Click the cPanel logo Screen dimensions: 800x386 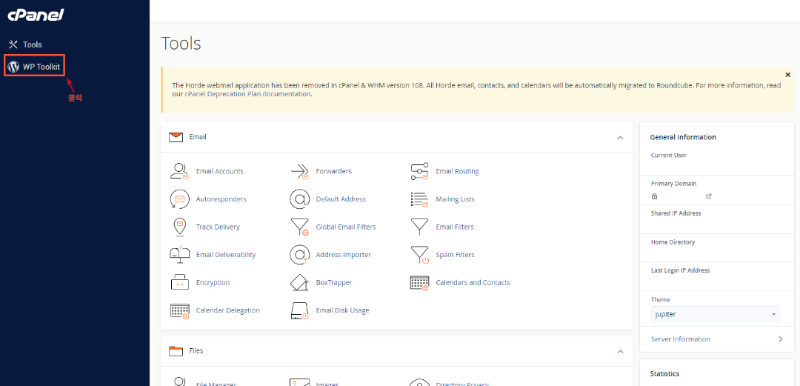(35, 15)
